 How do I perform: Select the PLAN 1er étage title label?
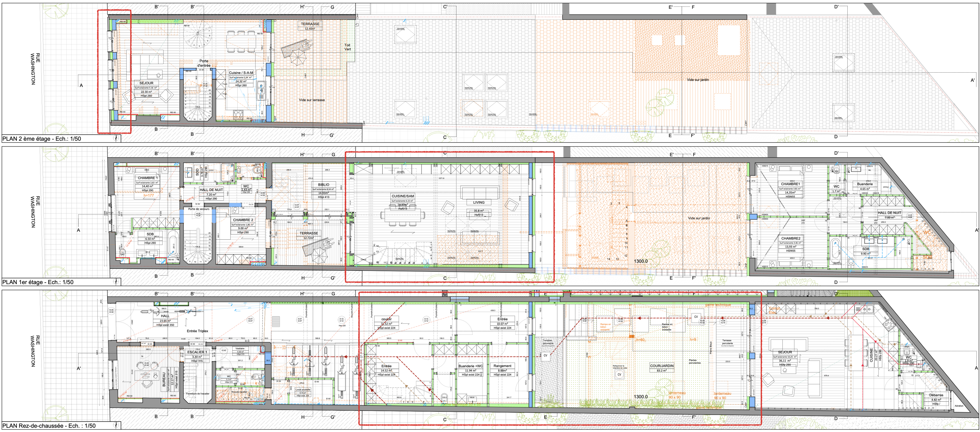pos(38,282)
